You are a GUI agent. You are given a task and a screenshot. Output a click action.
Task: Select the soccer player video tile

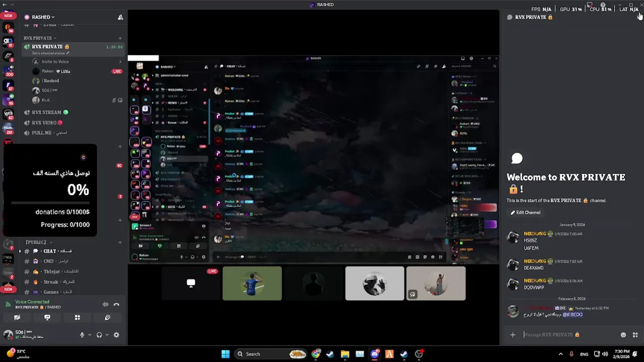click(x=252, y=283)
